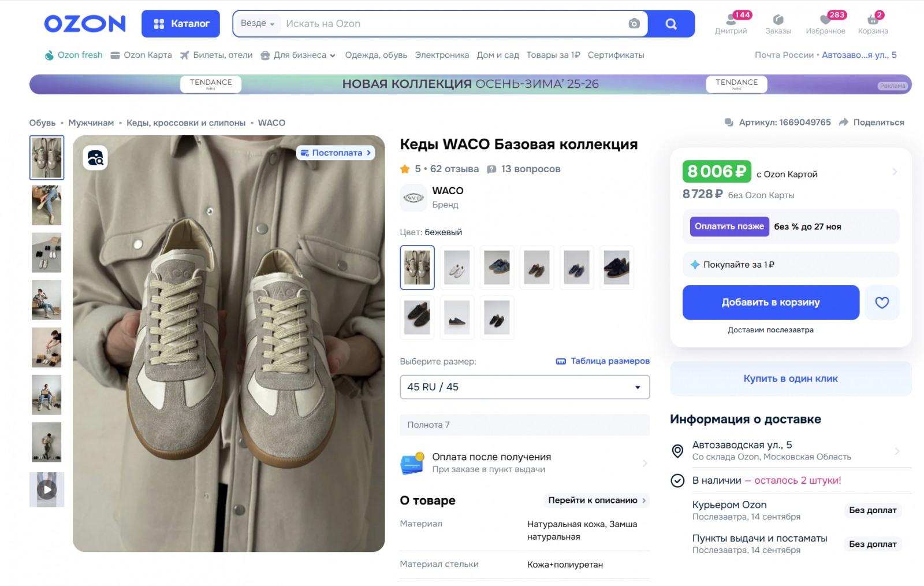
Task: Add product to favorites with heart button
Action: click(x=882, y=302)
